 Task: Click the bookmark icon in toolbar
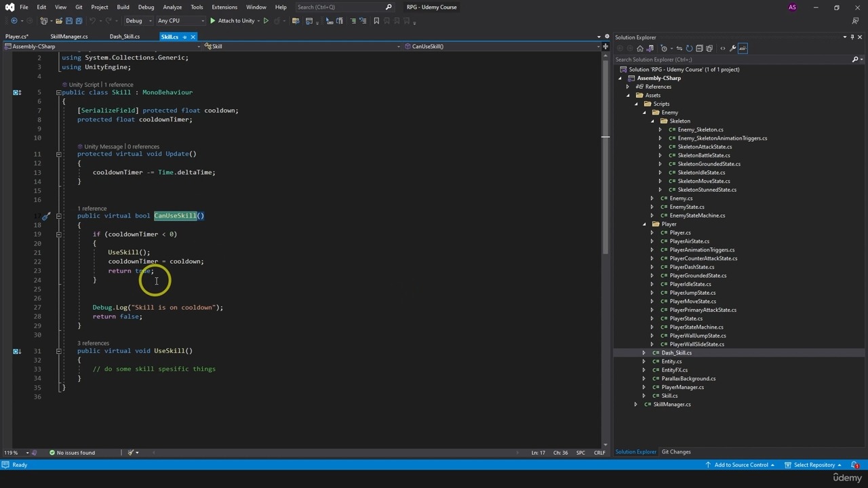click(x=376, y=21)
